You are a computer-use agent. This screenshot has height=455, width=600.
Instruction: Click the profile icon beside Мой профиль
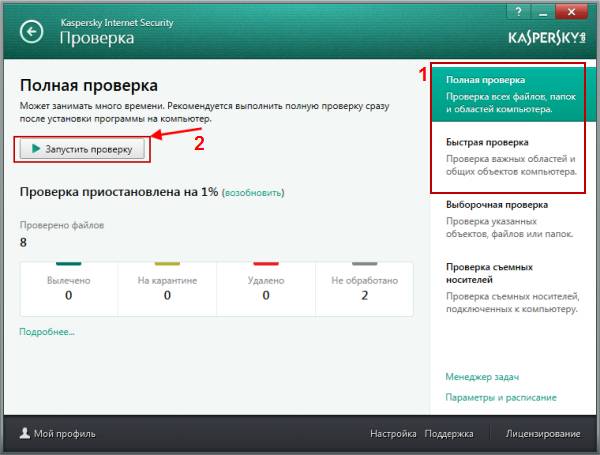23,434
